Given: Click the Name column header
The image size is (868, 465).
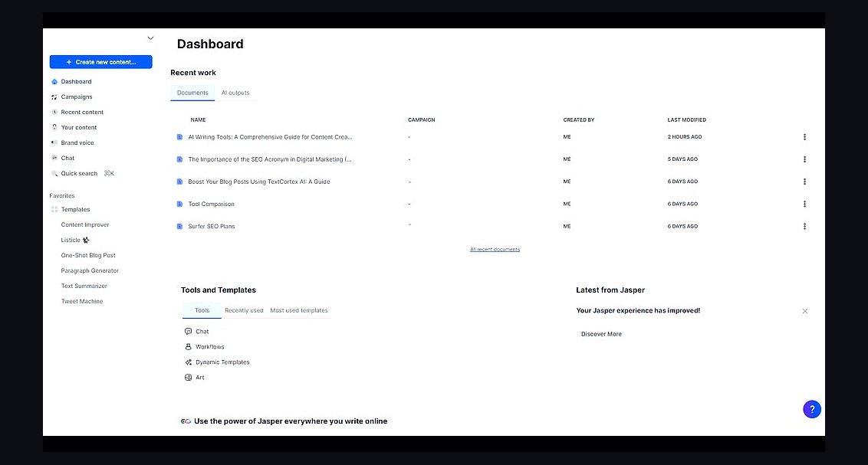Looking at the screenshot, I should [x=198, y=120].
